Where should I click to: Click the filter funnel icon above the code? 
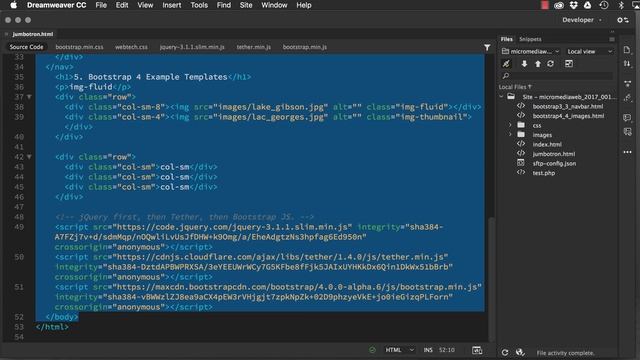pos(487,47)
